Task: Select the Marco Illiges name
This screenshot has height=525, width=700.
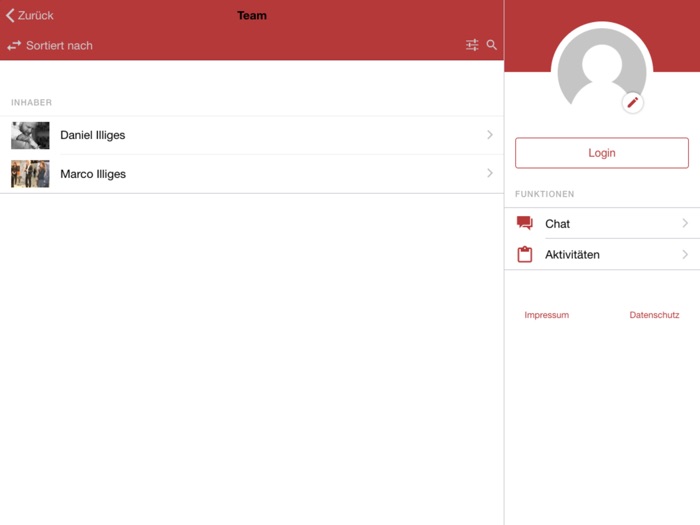Action: coord(93,174)
